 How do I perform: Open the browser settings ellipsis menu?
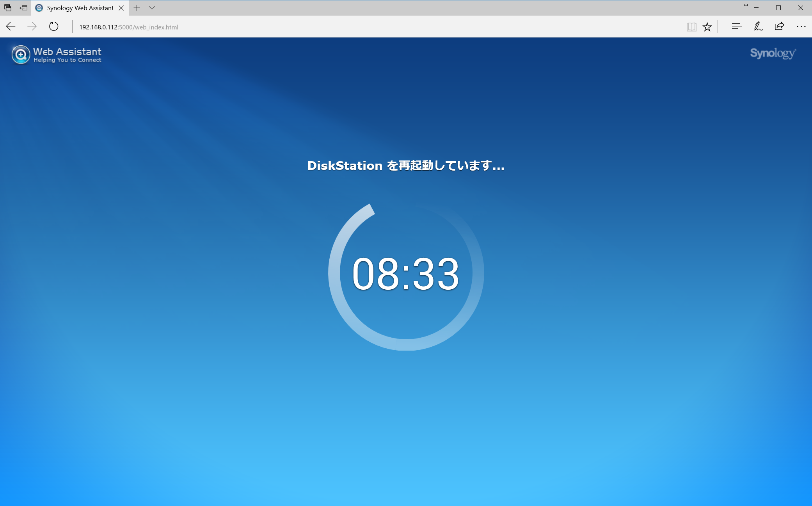[x=801, y=27]
